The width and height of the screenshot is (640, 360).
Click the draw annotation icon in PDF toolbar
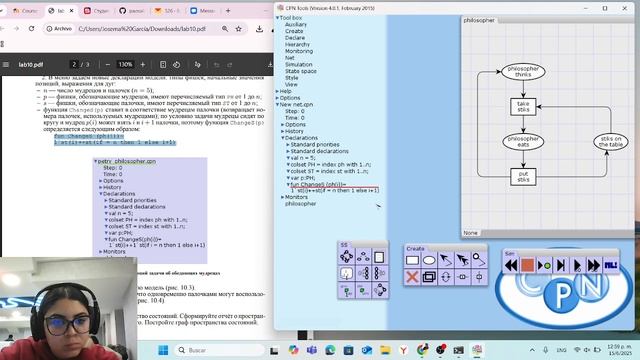click(x=198, y=64)
